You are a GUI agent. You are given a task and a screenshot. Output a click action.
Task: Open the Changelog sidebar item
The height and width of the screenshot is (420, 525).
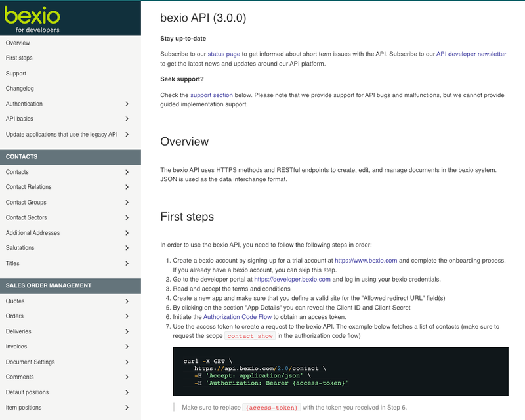tap(20, 89)
